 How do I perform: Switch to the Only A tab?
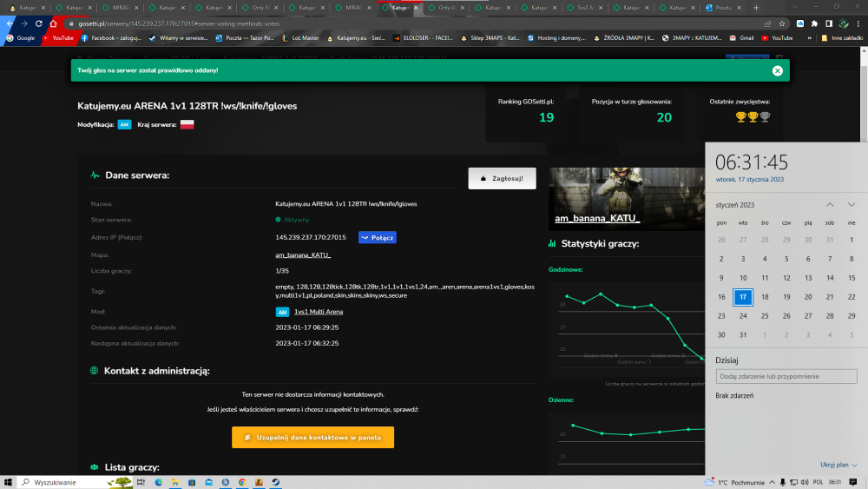pos(447,8)
